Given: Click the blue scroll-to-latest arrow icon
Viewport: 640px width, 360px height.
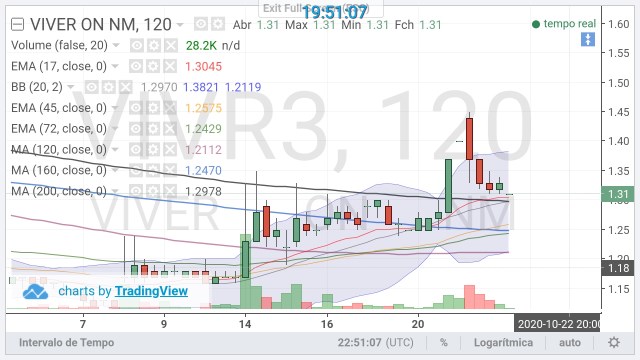Looking at the screenshot, I should [588, 39].
